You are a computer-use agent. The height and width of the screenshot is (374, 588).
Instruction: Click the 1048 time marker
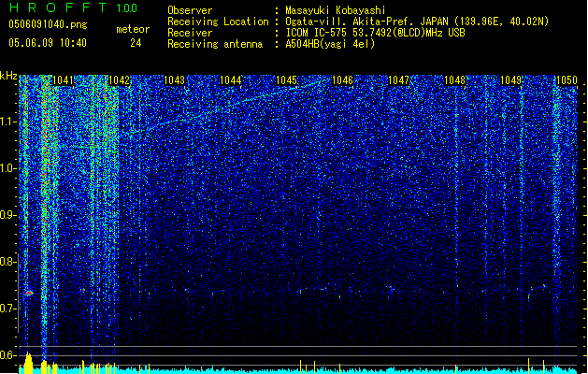[454, 80]
